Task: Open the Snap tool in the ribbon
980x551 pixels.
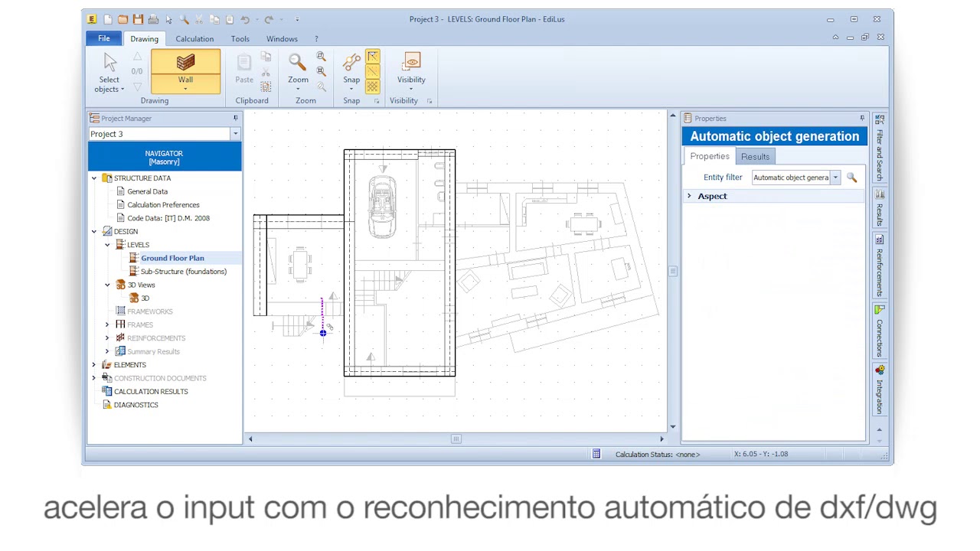Action: point(351,71)
